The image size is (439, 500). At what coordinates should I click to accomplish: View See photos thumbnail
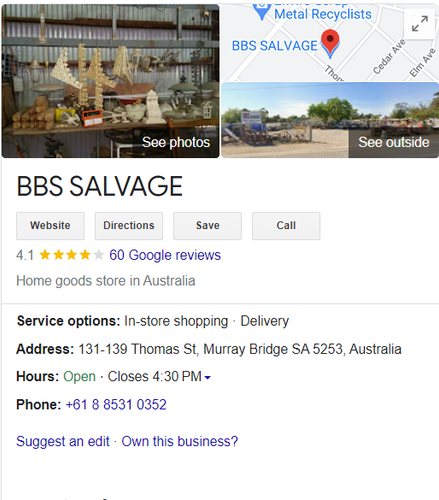click(x=110, y=81)
